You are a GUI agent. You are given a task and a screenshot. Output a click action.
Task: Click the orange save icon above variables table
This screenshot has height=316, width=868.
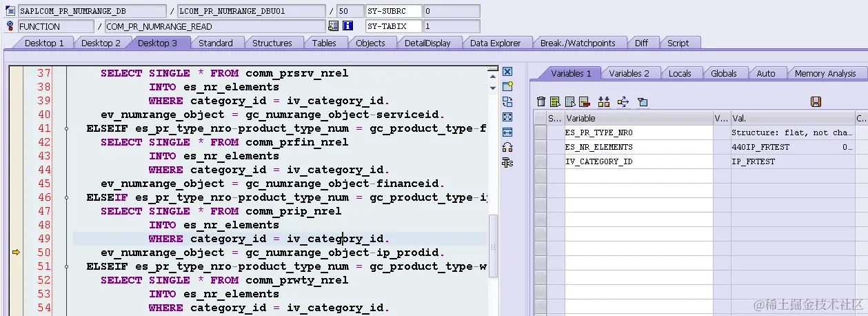pyautogui.click(x=816, y=101)
